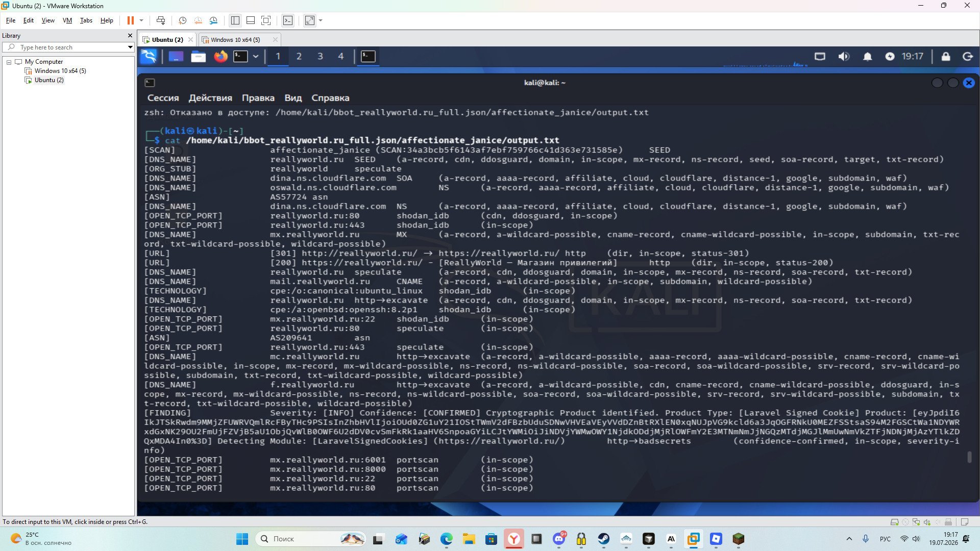This screenshot has width=980, height=551.
Task: Select Kali workspace 1
Action: point(278,56)
